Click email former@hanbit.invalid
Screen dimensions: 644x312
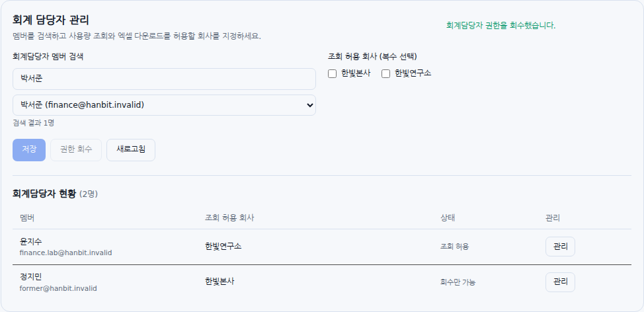tap(58, 288)
